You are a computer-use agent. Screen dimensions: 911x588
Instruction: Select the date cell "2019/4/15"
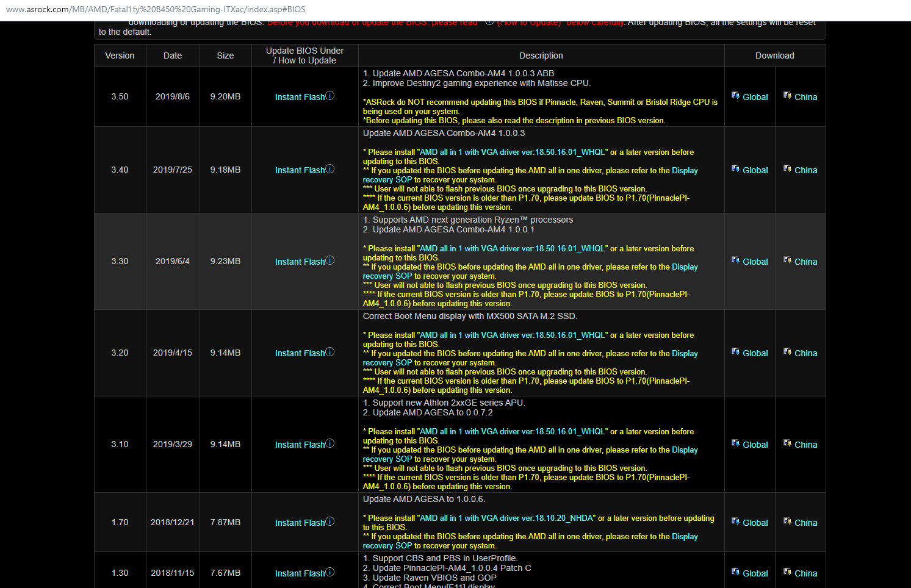coord(173,353)
